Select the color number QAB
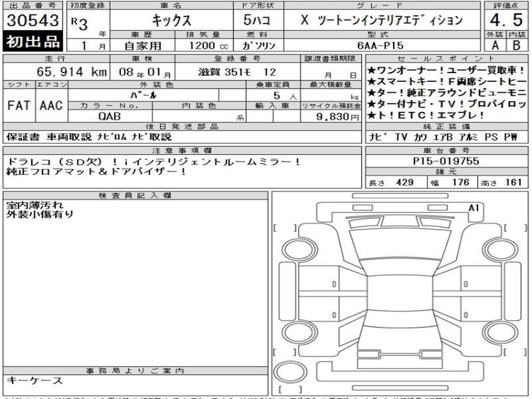Screen dimensions: 532x399 [x=109, y=116]
